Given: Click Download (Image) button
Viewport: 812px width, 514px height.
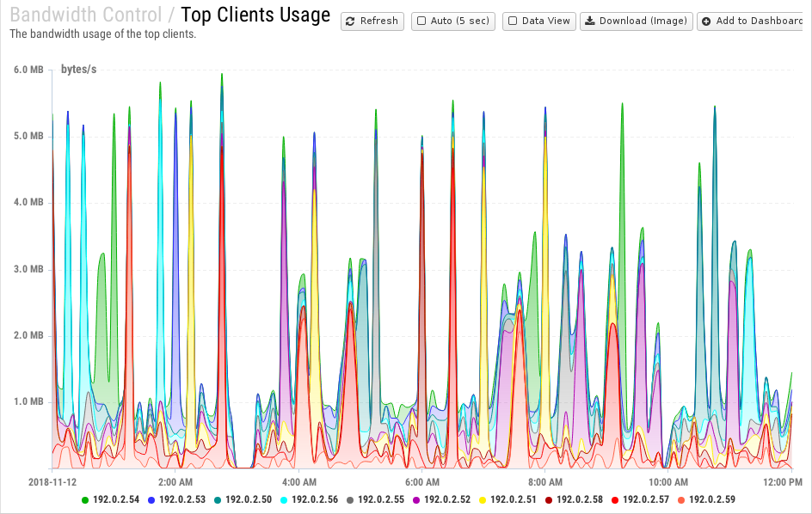Looking at the screenshot, I should pos(636,21).
